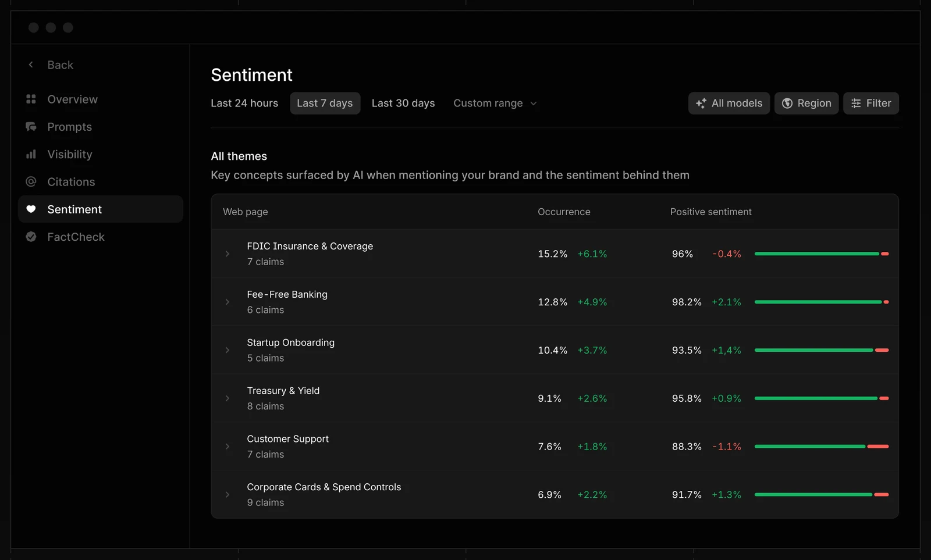
Task: Click the 98.2% positive sentiment value
Action: coord(687,302)
